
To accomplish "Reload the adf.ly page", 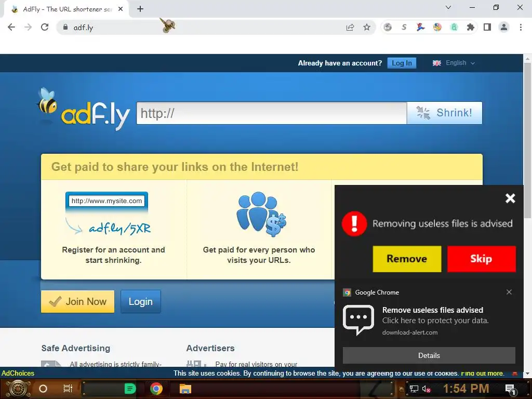I will 45,27.
